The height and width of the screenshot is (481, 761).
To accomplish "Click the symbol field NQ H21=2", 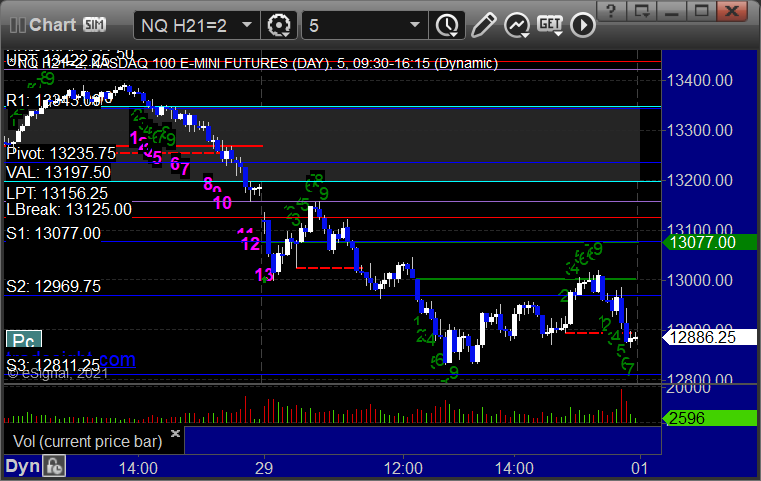I will click(x=184, y=26).
